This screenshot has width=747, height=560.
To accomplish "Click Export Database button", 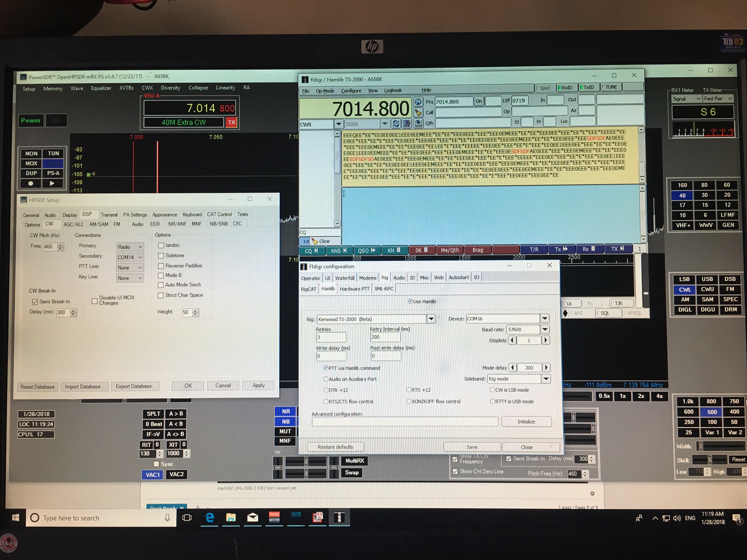I will pos(135,386).
